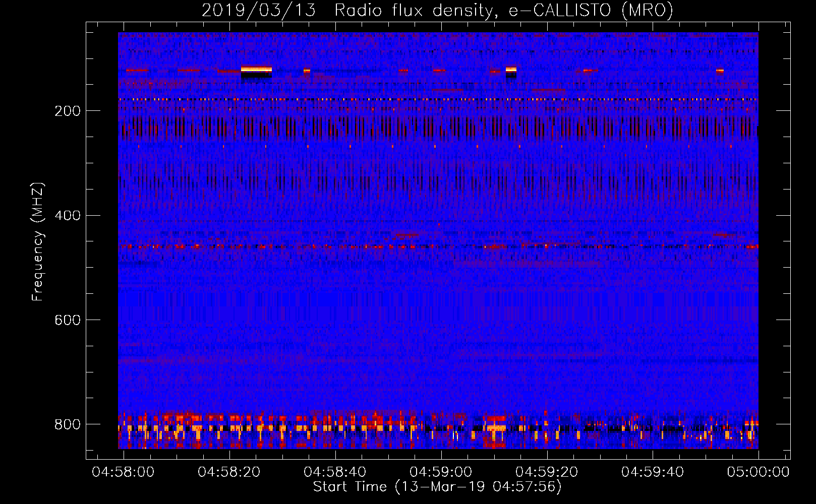
Task: Click the 04:59:40 time tick label
Action: [653, 472]
